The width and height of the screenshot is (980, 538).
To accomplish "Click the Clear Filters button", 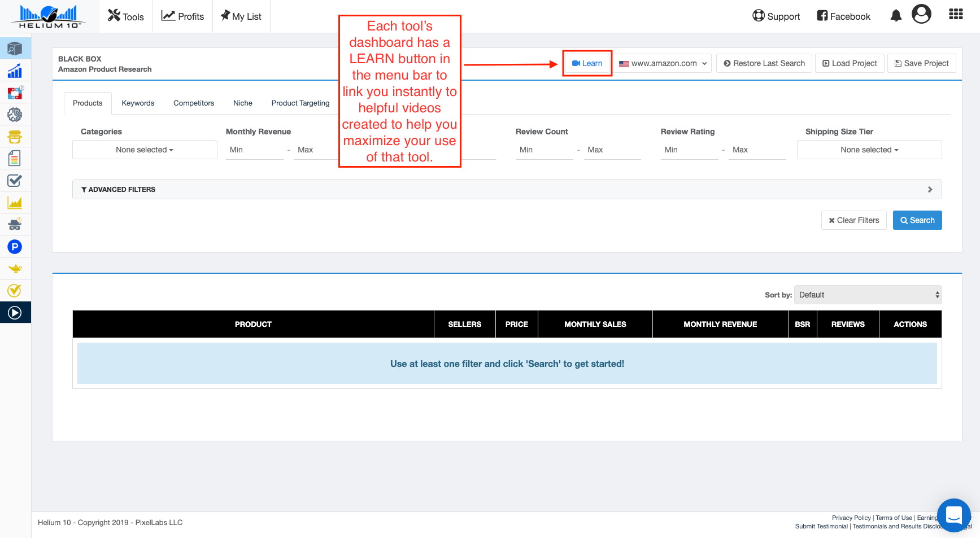I will (853, 220).
